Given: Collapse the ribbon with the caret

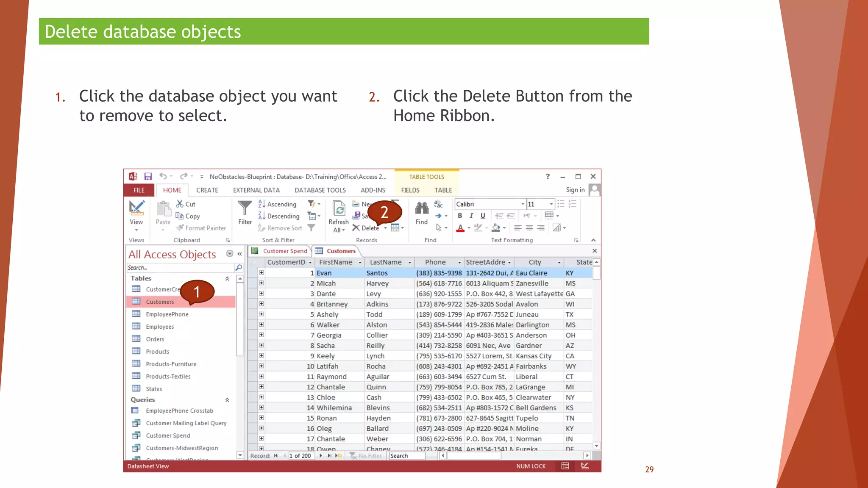Looking at the screenshot, I should pyautogui.click(x=593, y=240).
